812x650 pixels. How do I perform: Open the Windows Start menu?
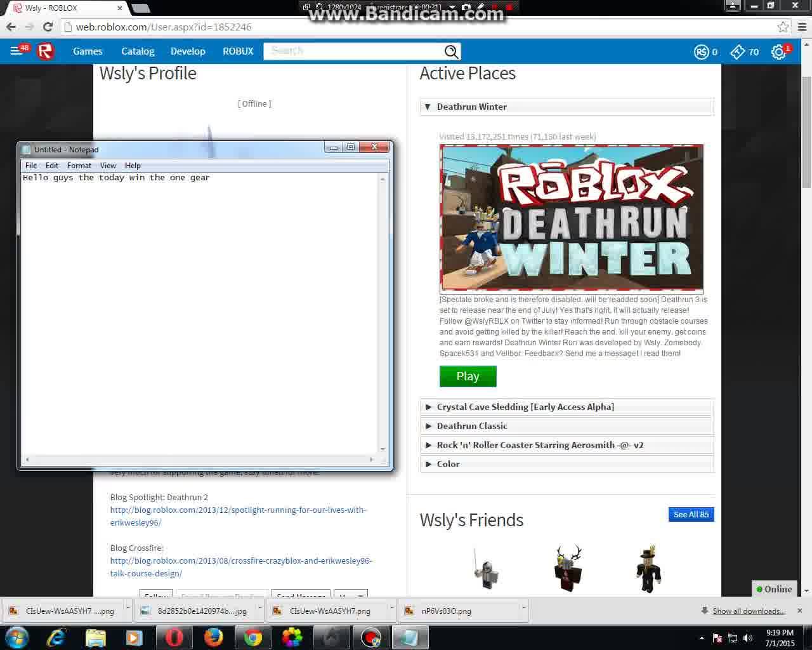pos(17,637)
